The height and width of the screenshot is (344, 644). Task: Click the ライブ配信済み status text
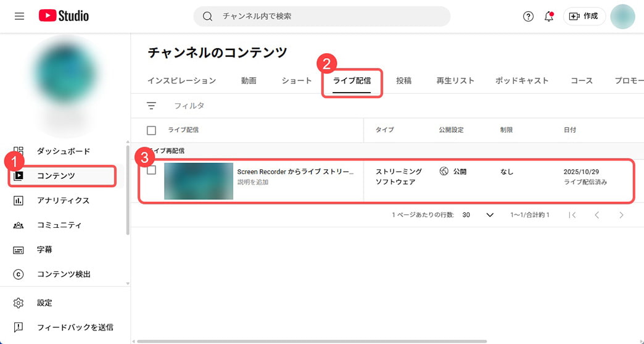click(585, 182)
